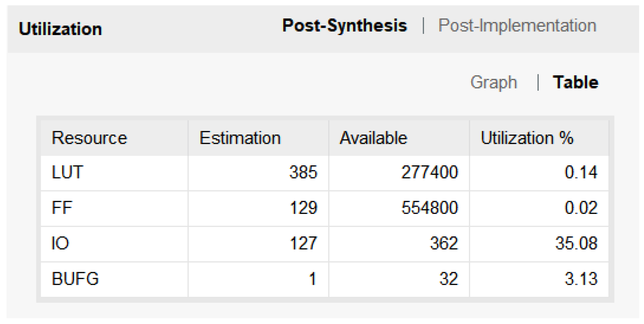Select the IO resource row
The image size is (644, 324).
point(60,243)
